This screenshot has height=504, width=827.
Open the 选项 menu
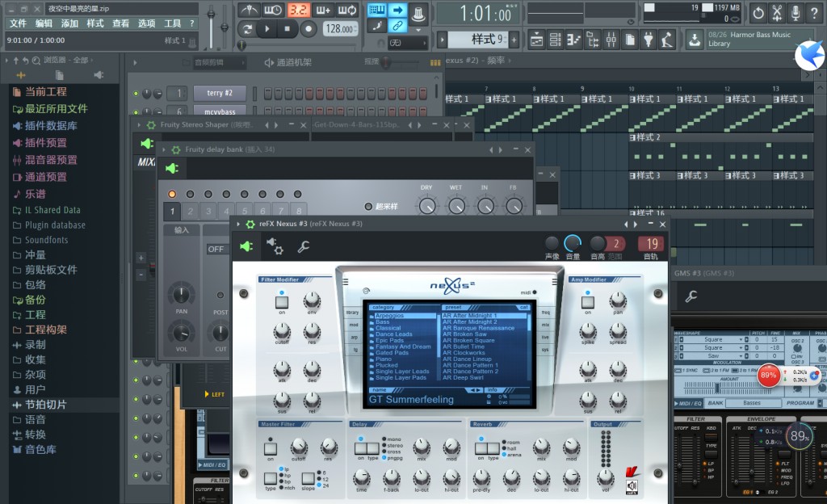146,23
